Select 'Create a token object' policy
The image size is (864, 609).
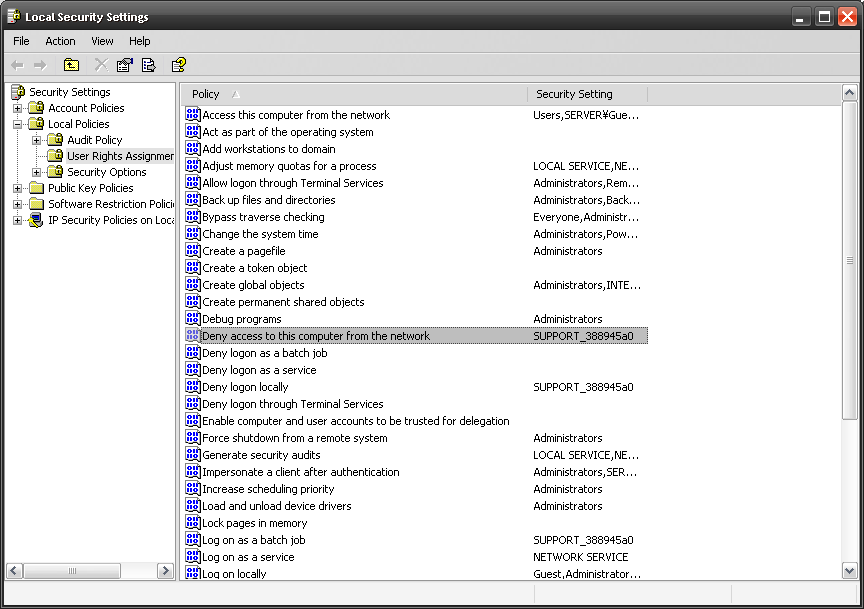click(x=255, y=267)
